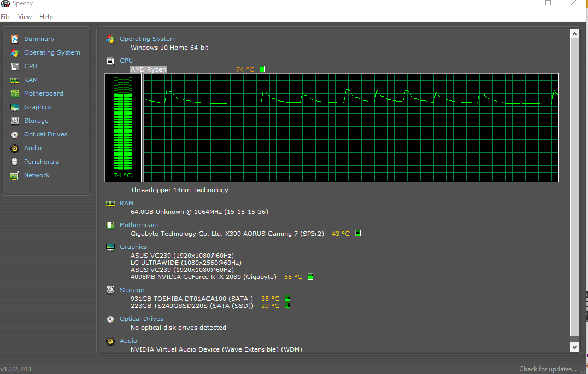Click temperature indicator beside TOSHIBA drive 35 °C
This screenshot has height=374, width=588.
click(x=287, y=298)
